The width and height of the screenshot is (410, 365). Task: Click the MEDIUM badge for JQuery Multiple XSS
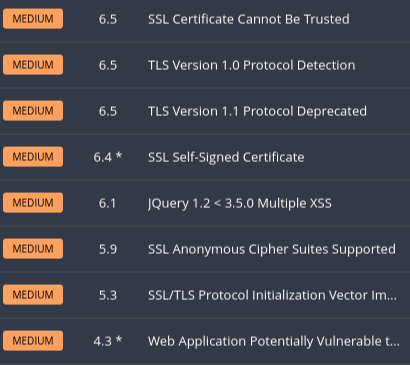[x=33, y=203]
